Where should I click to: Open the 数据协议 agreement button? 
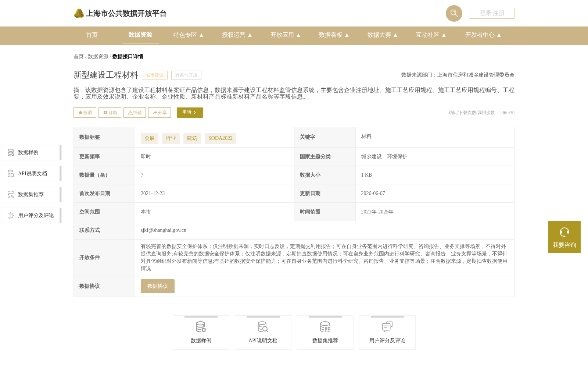point(158,286)
